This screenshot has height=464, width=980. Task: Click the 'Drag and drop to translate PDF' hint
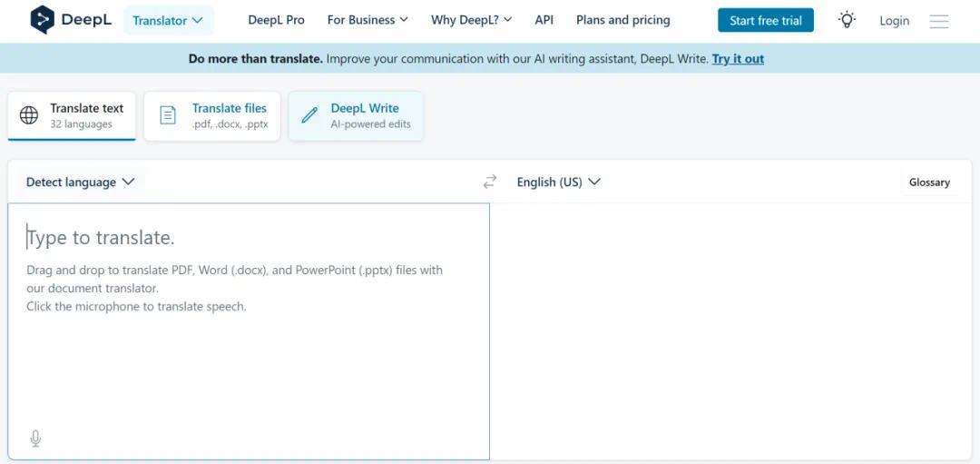click(x=234, y=279)
